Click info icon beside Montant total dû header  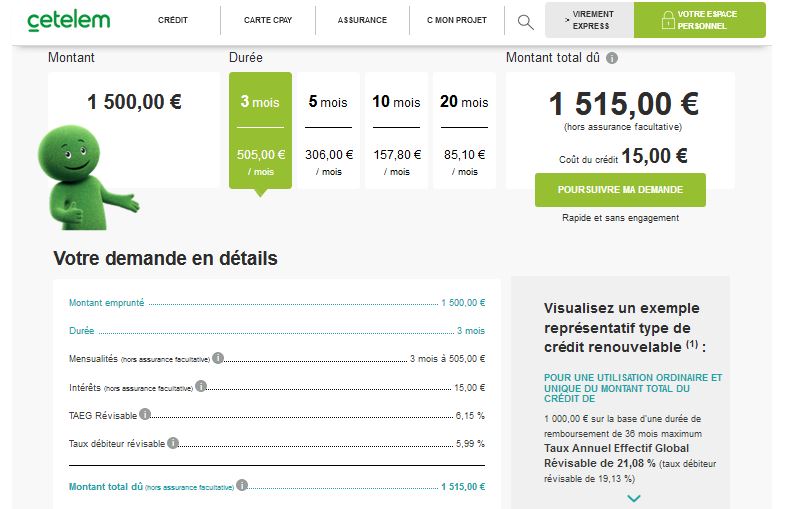[612, 58]
